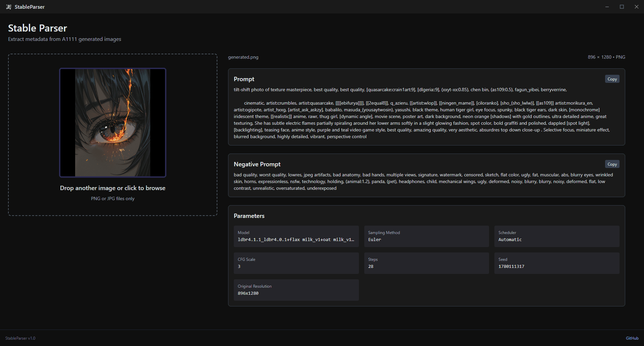Maximize the StableParser window
The image size is (644, 346).
coord(622,7)
